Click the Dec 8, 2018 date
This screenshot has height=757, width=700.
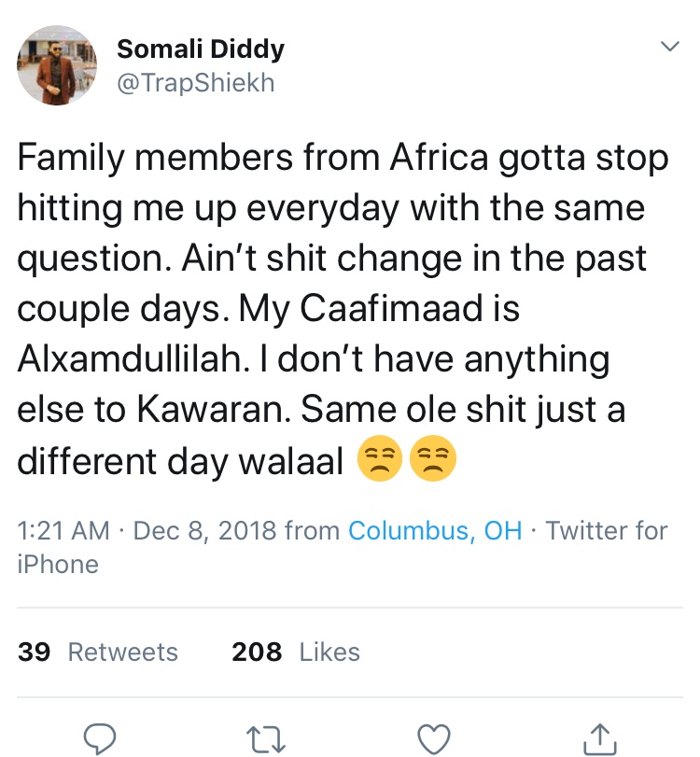click(x=205, y=531)
